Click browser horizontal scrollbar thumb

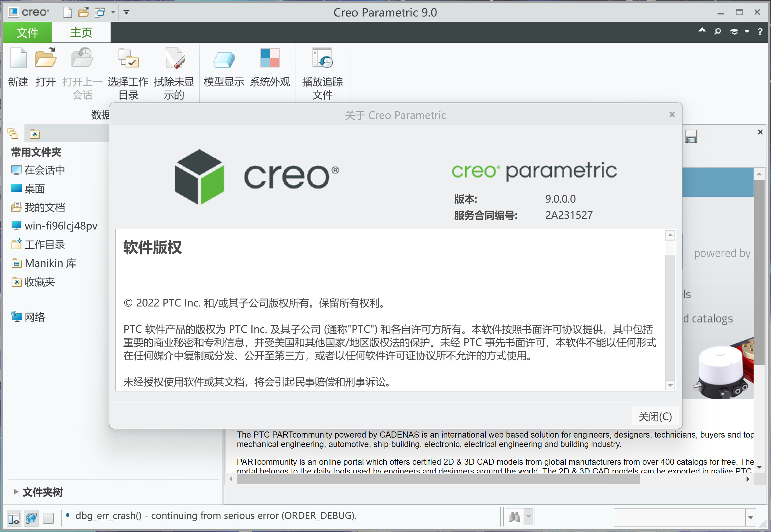pyautogui.click(x=438, y=479)
